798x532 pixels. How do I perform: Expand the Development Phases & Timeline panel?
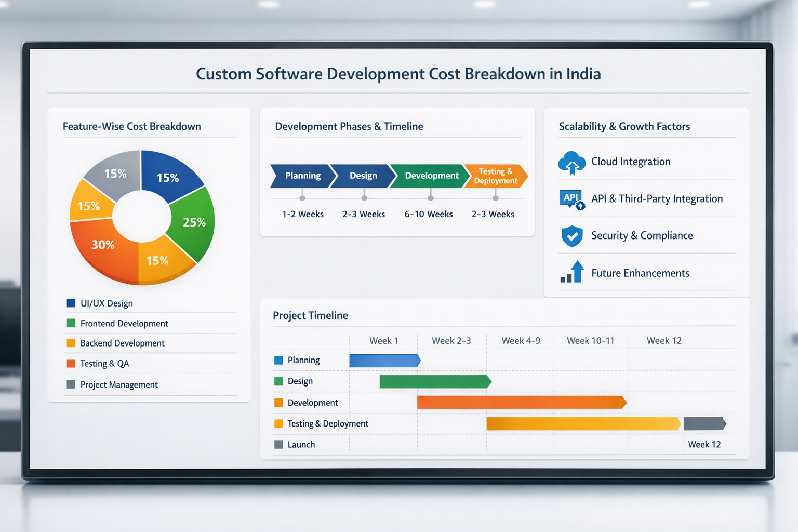click(x=349, y=126)
